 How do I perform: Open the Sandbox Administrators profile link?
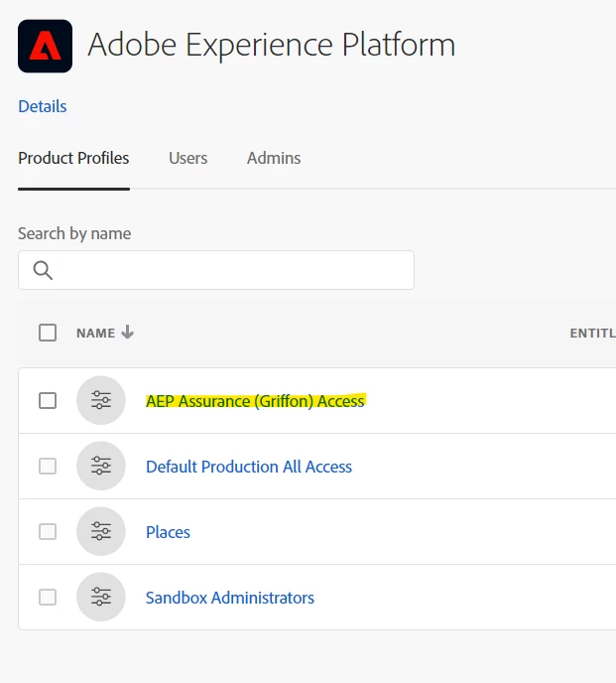tap(230, 598)
